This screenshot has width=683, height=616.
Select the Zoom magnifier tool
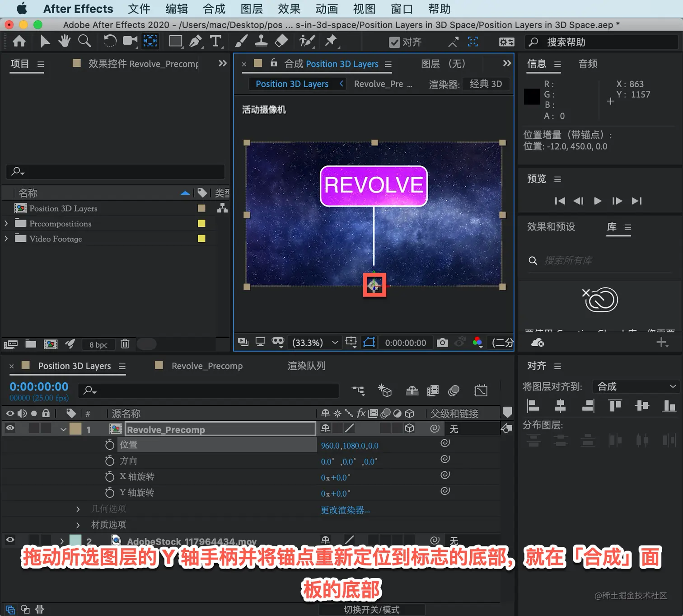84,42
